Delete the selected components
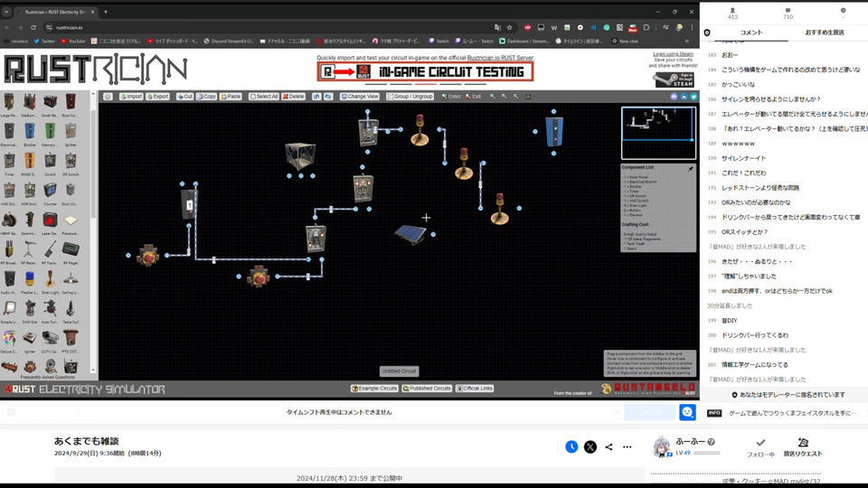This screenshot has height=488, width=868. pyautogui.click(x=293, y=97)
